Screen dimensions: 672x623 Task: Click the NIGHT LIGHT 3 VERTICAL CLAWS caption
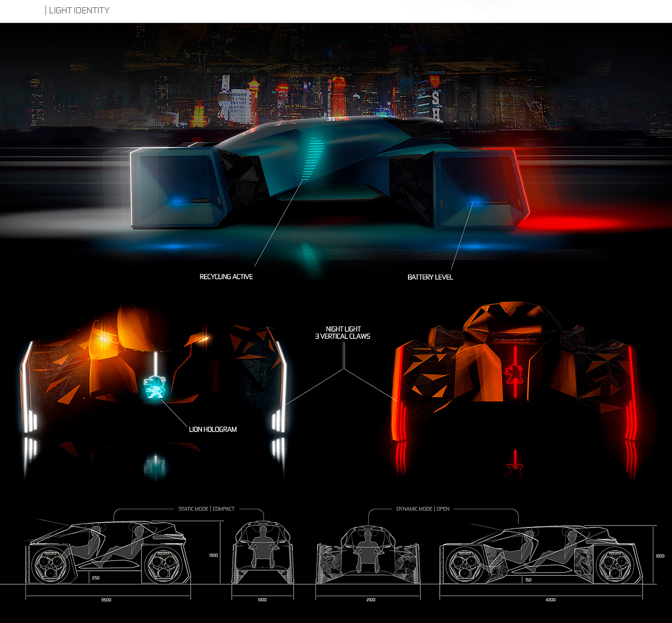click(343, 333)
